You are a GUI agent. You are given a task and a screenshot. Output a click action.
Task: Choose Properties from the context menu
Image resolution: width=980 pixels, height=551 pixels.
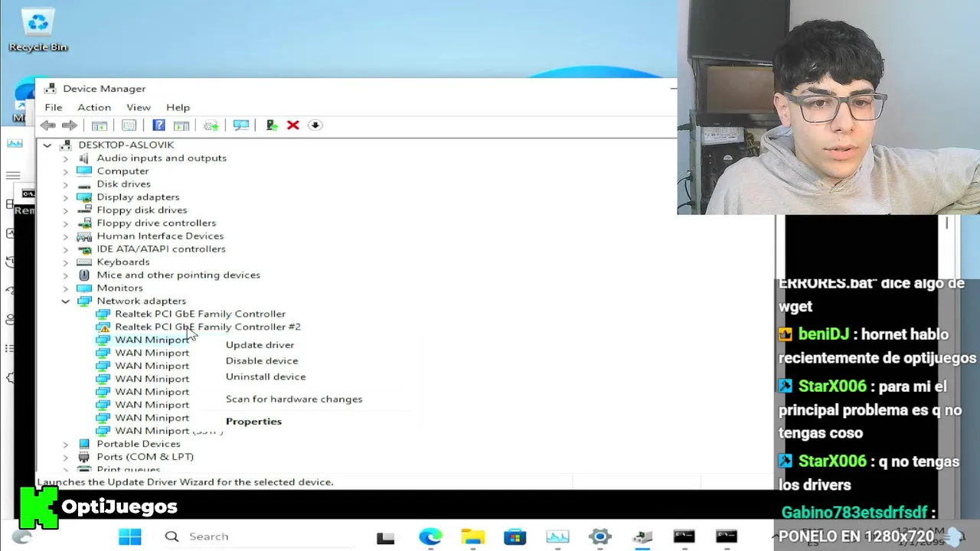click(253, 421)
